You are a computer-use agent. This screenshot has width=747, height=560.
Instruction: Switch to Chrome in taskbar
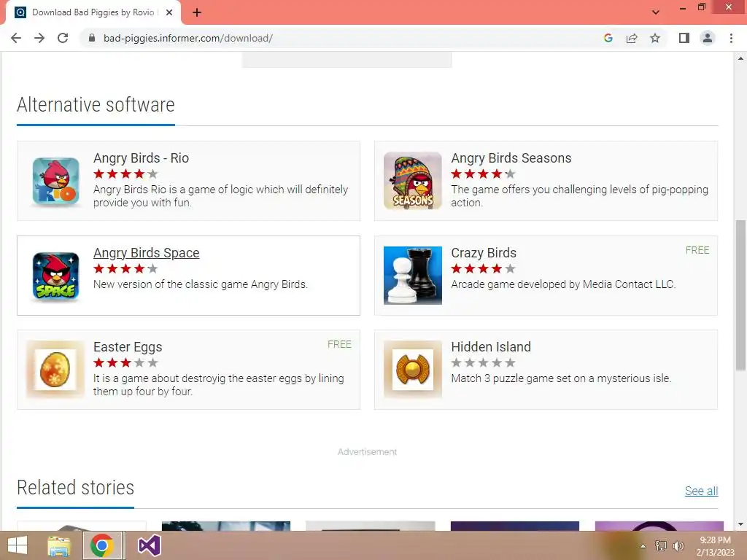[102, 545]
